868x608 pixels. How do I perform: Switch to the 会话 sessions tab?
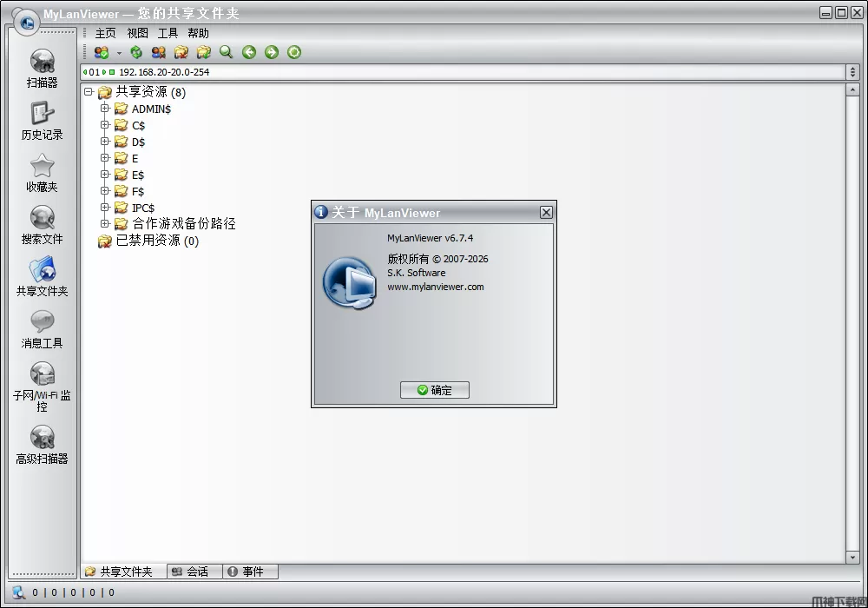(194, 572)
